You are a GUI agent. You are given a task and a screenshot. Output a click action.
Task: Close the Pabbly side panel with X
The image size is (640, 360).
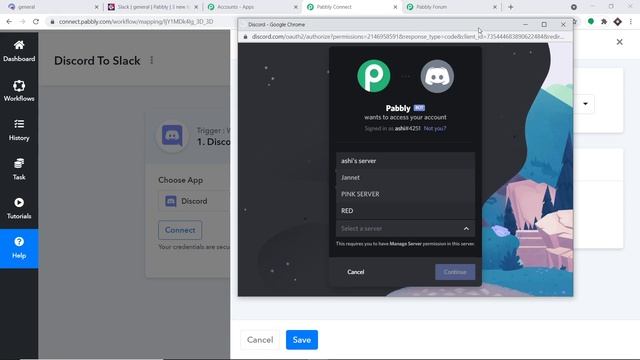click(x=620, y=42)
